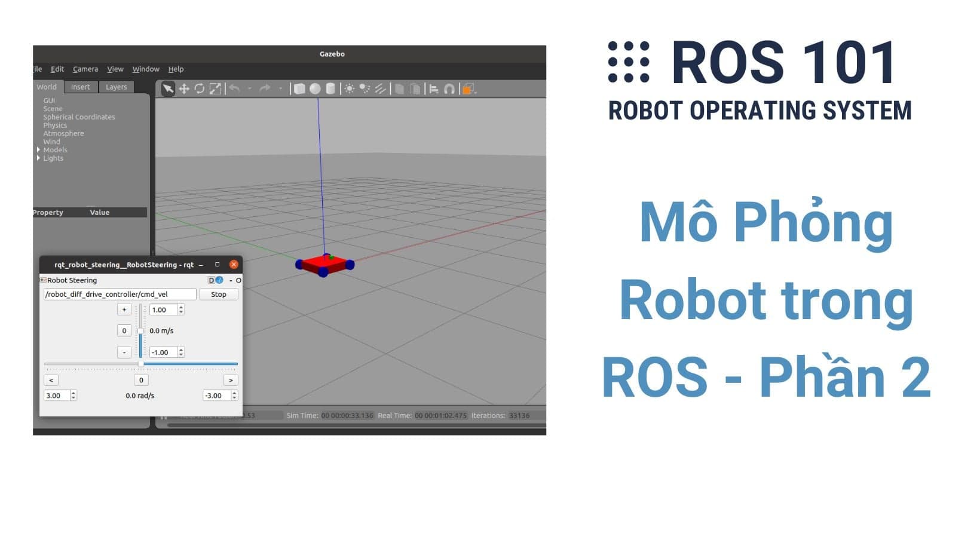Activate the Translate tool
980x552 pixels.
click(x=185, y=88)
